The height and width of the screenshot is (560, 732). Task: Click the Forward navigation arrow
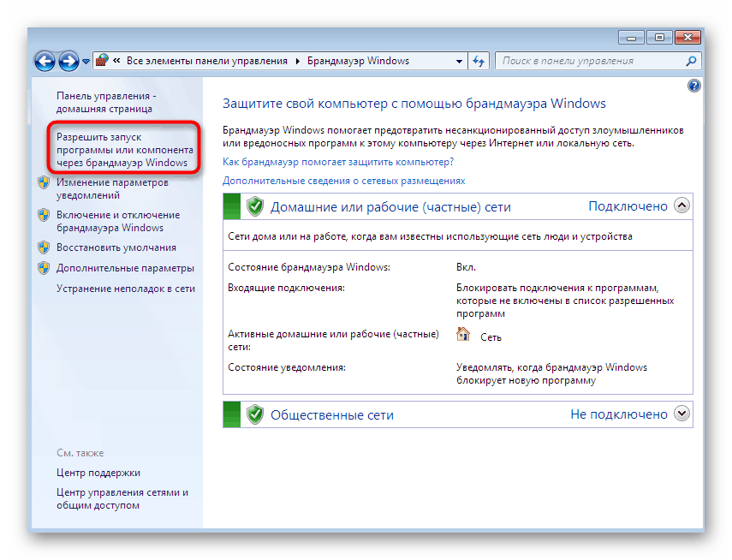pos(68,61)
